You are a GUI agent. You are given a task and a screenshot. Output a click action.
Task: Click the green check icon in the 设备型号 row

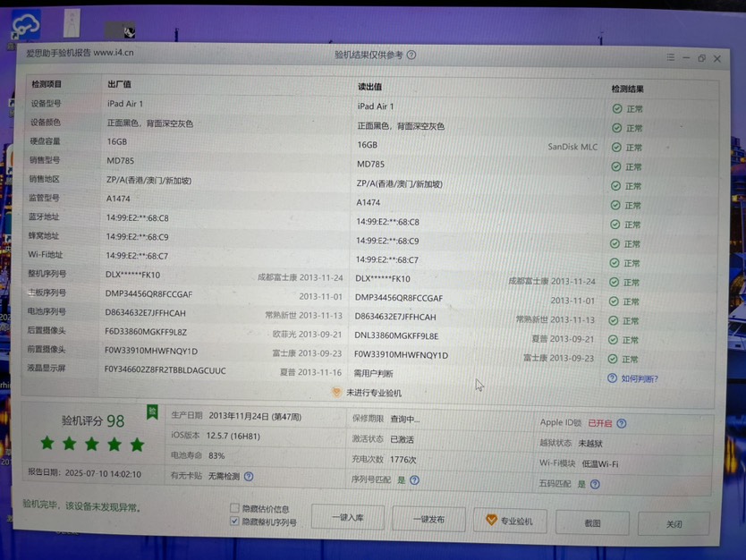(x=617, y=109)
